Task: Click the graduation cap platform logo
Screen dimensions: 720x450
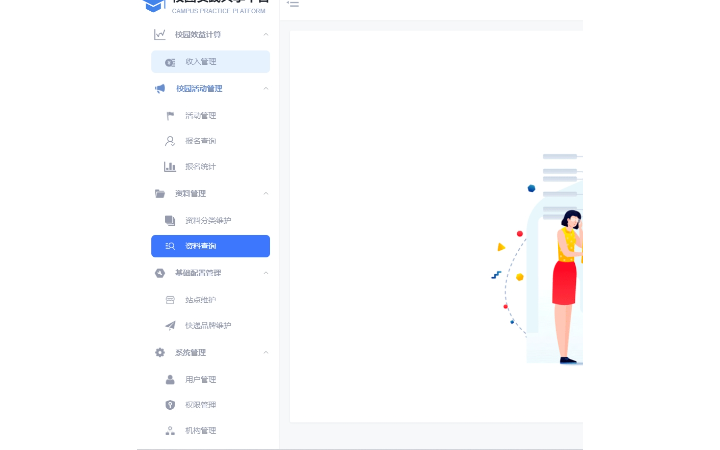Action: 154,6
